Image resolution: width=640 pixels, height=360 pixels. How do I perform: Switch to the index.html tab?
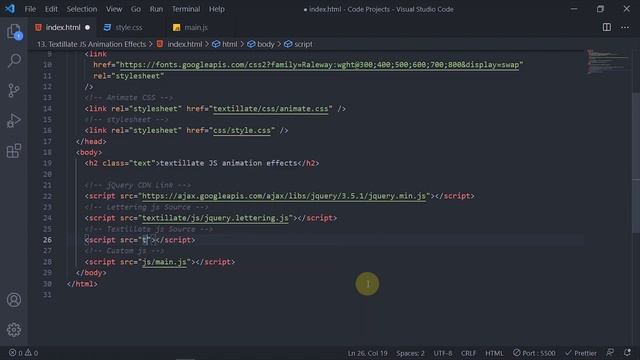click(x=63, y=27)
